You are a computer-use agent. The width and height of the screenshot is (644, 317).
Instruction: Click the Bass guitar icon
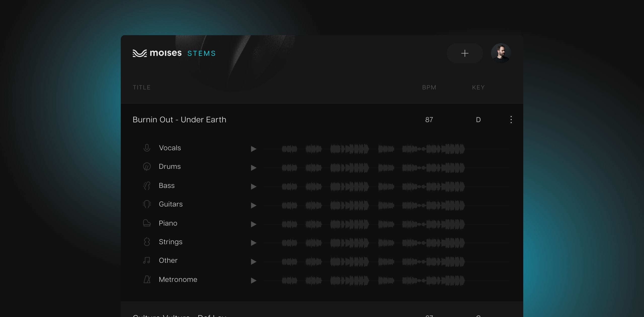147,186
